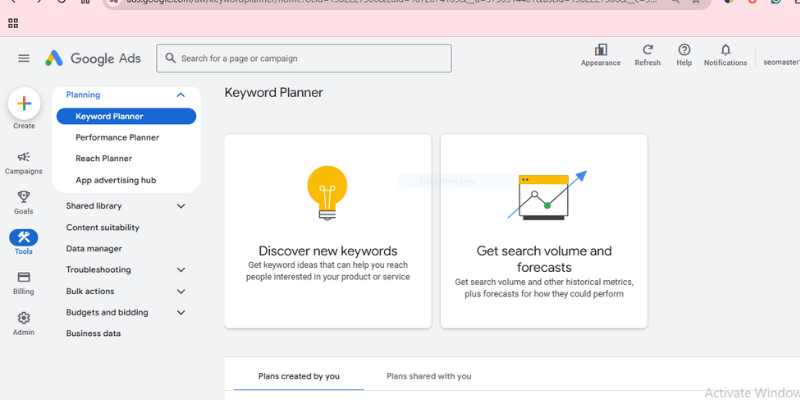Click the search magnifier icon
Screen dimensions: 800x400
point(170,58)
